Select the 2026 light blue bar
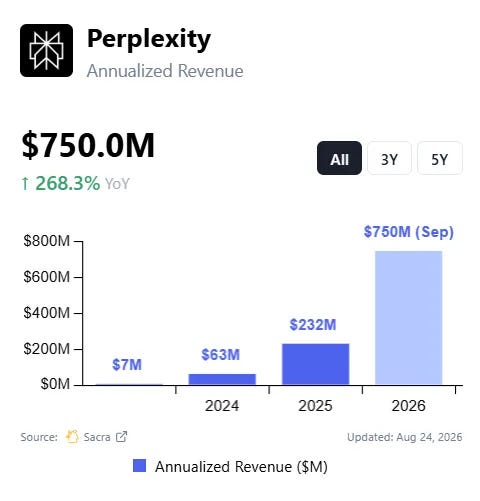Screen dimensions: 480x501 409,318
